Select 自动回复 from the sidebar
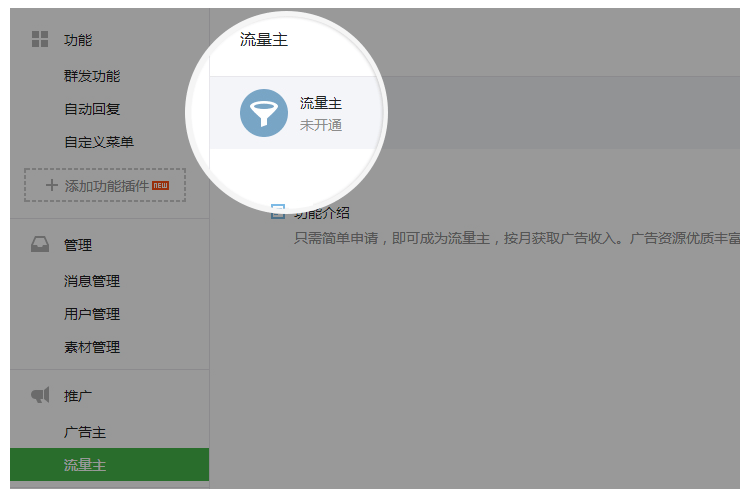Screen dimensions: 750x497 click(92, 109)
